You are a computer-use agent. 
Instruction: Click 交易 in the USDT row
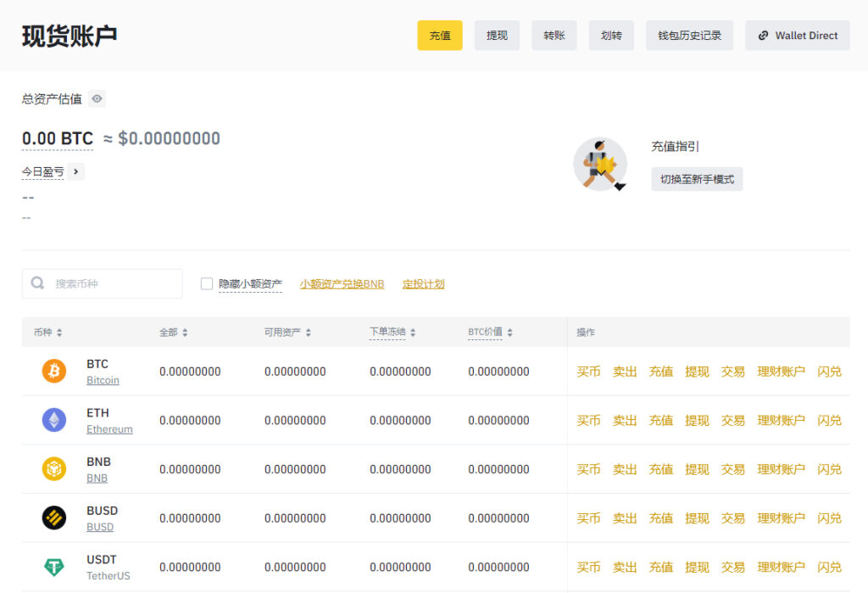[x=733, y=567]
